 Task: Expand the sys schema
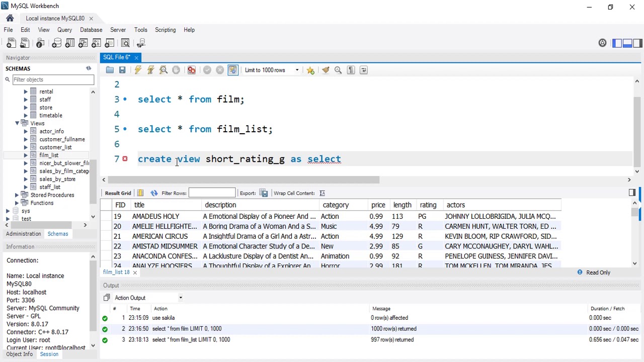tap(8, 211)
